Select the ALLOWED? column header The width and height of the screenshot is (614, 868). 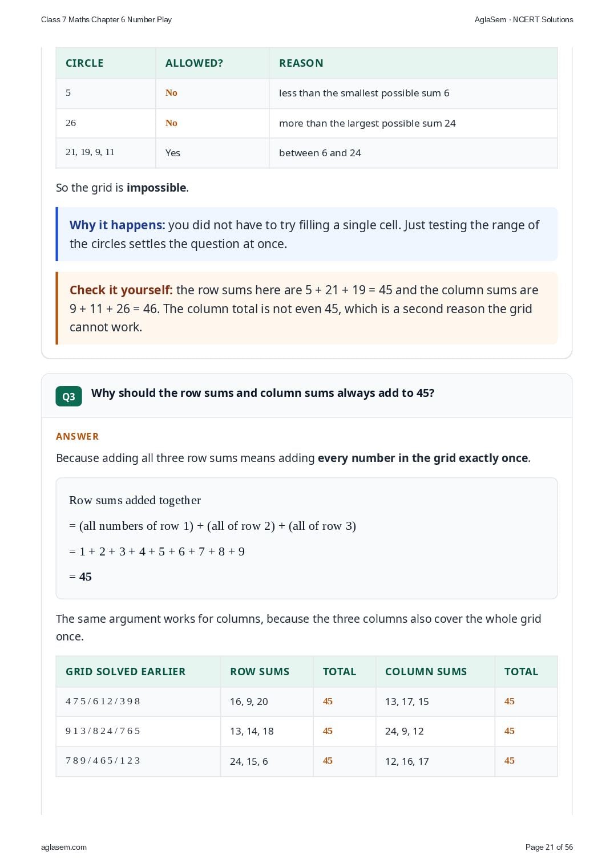click(194, 63)
